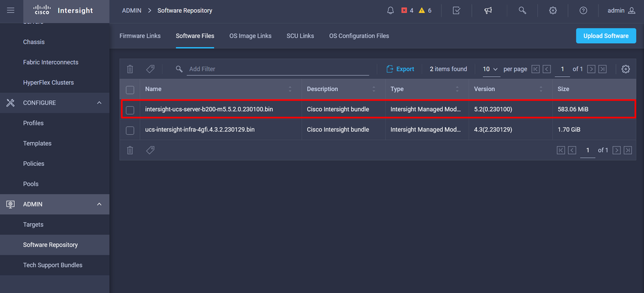Screen dimensions: 644x293
Task: Switch to the SCU Links tab
Action: tap(300, 35)
